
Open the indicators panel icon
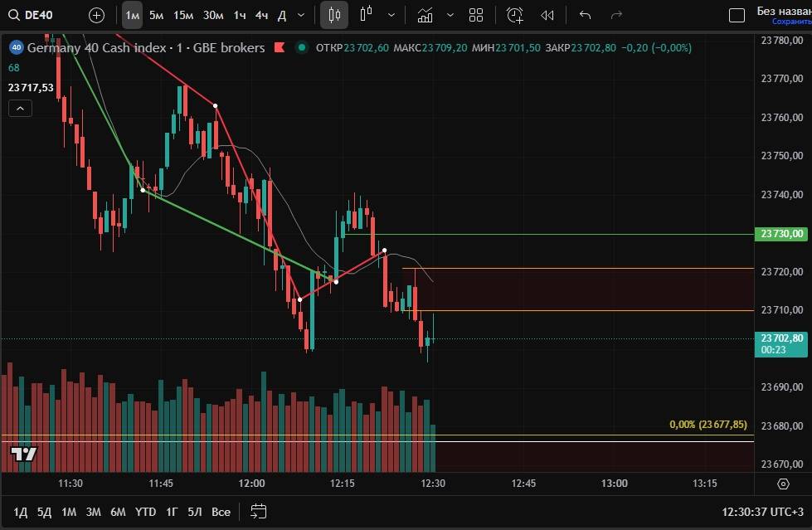pos(425,15)
